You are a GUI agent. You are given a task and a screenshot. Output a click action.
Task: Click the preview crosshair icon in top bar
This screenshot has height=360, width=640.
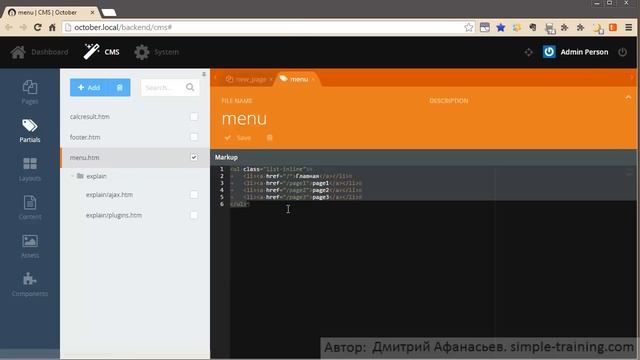coord(529,52)
